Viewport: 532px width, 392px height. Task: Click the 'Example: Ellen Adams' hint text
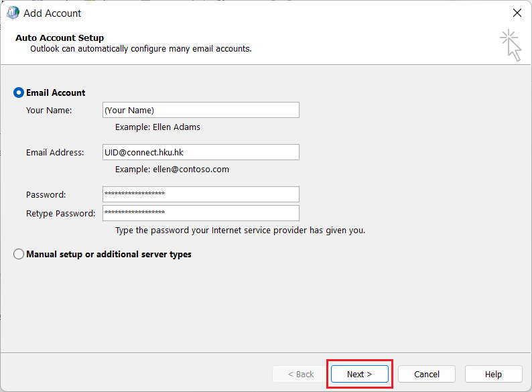pos(157,127)
